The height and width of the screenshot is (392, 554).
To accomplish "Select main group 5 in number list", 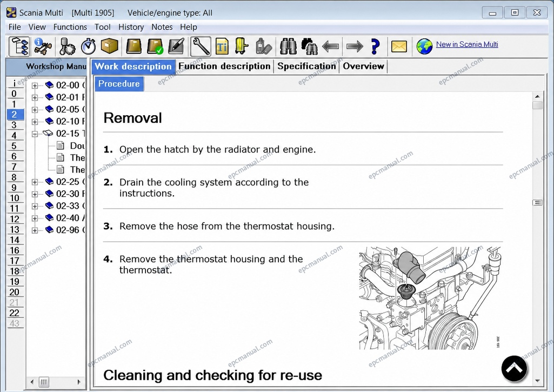I will tap(14, 145).
